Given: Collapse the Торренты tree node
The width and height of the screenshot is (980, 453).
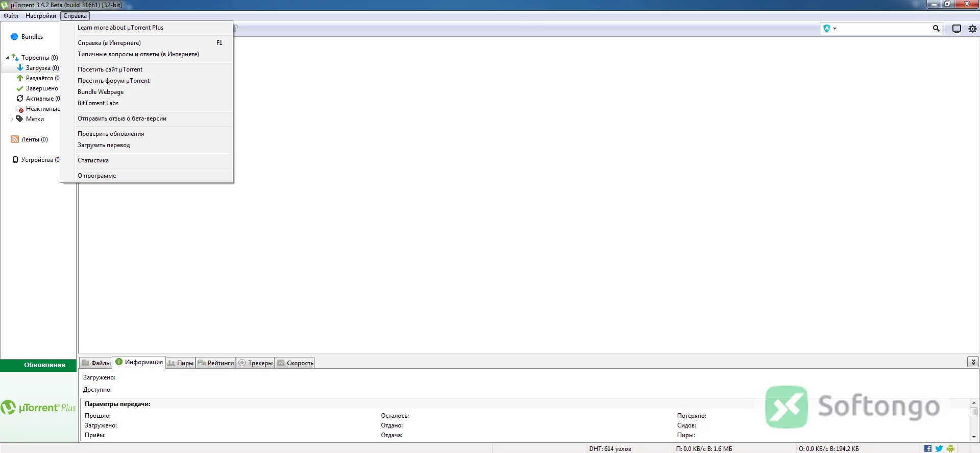Looking at the screenshot, I should (7, 58).
